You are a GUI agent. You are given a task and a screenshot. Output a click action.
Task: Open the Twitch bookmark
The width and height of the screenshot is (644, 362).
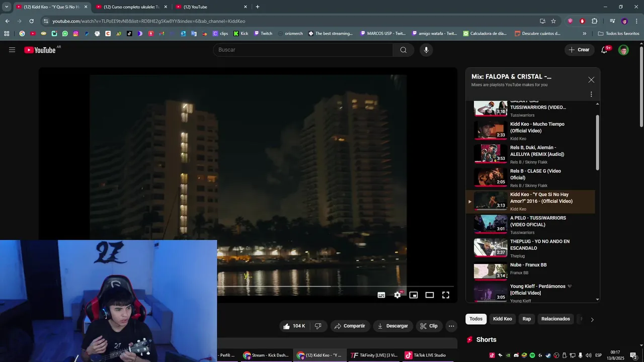263,34
